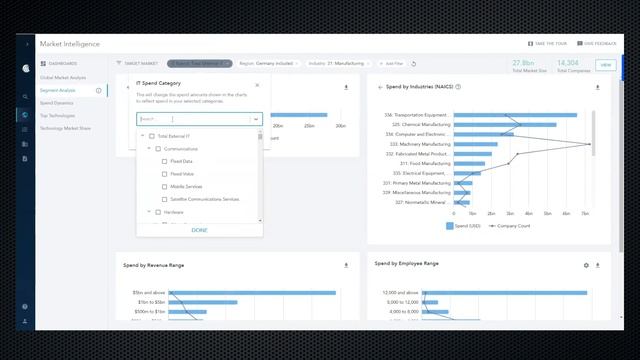Toggle the Company Count legend item
Viewport: 640px width, 360px height.
[x=509, y=226]
